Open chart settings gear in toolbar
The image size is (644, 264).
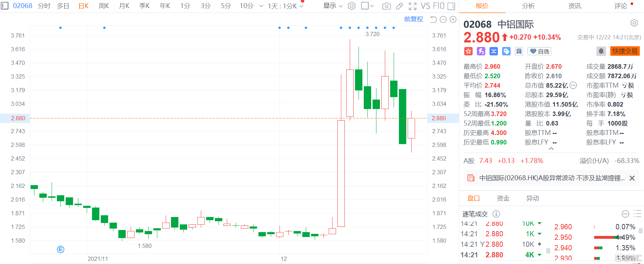pos(351,6)
